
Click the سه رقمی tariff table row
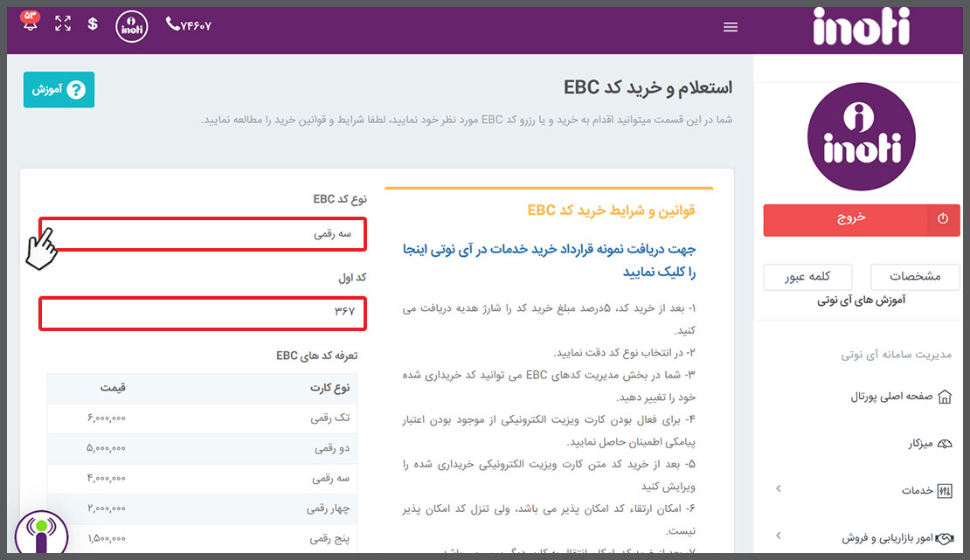point(202,479)
